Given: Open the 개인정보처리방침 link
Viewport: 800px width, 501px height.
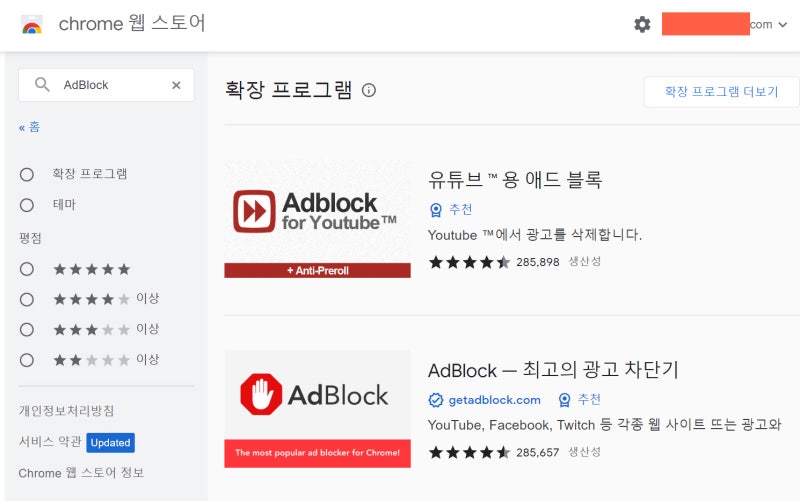Looking at the screenshot, I should click(x=66, y=411).
